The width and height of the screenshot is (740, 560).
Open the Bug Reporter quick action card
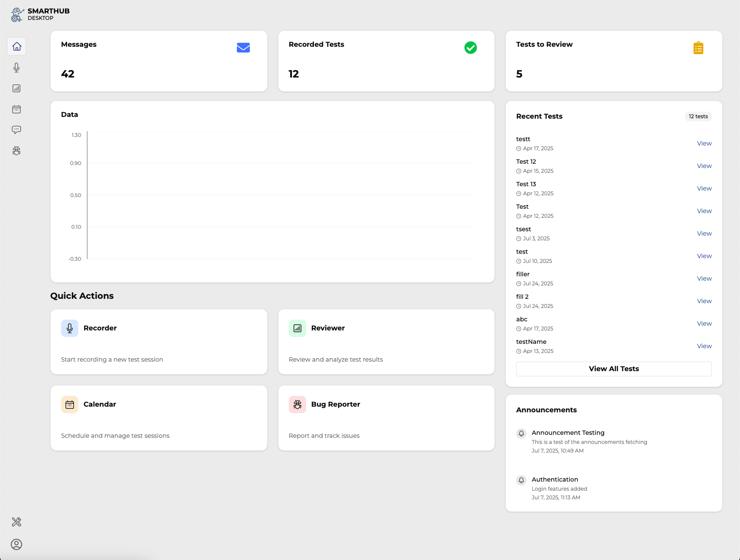(386, 418)
